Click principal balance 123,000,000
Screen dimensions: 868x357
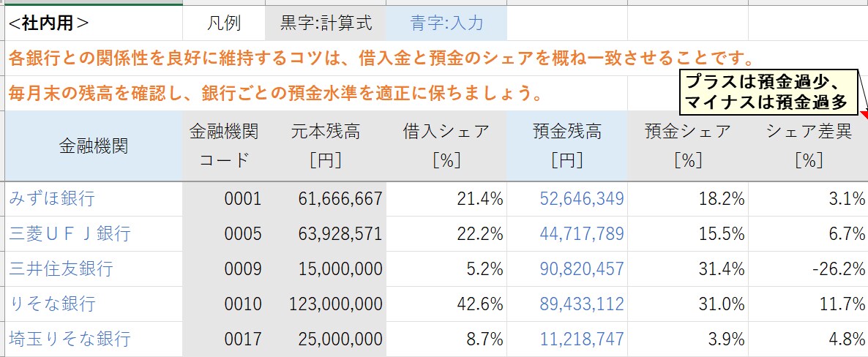pyautogui.click(x=326, y=304)
